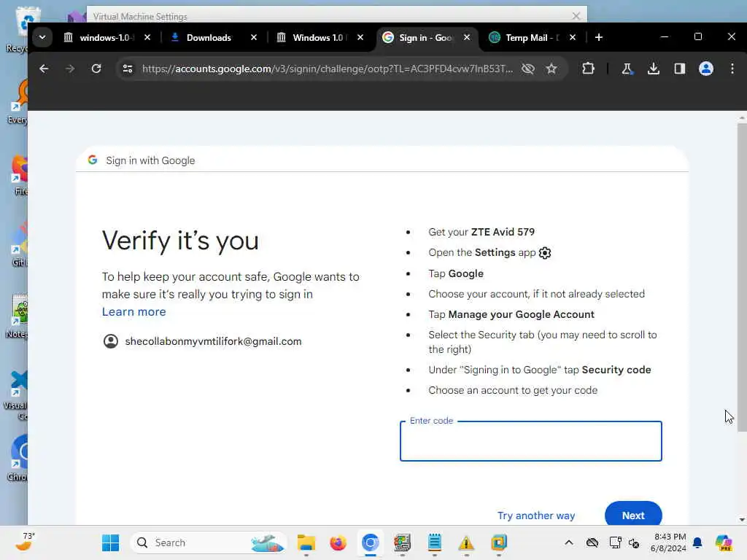Image resolution: width=747 pixels, height=560 pixels.
Task: Click the crossed-eye tracking protection icon
Action: (x=527, y=69)
